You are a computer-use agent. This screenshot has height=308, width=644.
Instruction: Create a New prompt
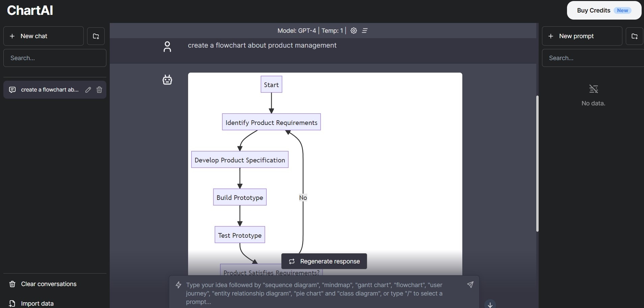[x=582, y=36]
